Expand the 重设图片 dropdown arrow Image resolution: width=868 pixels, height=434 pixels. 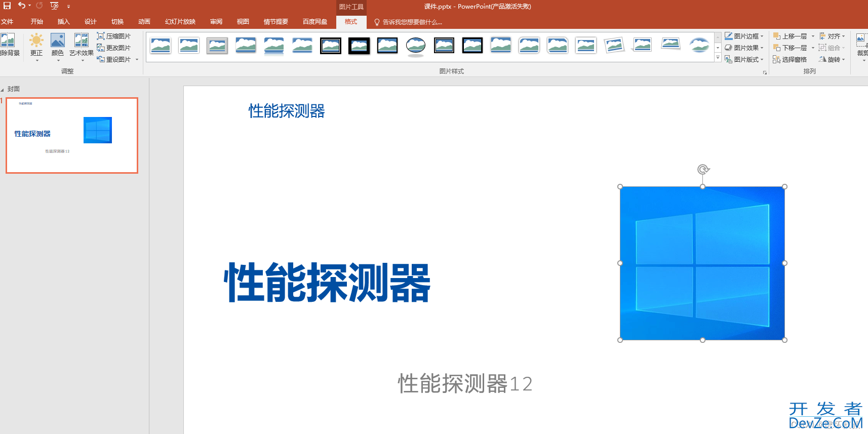137,60
